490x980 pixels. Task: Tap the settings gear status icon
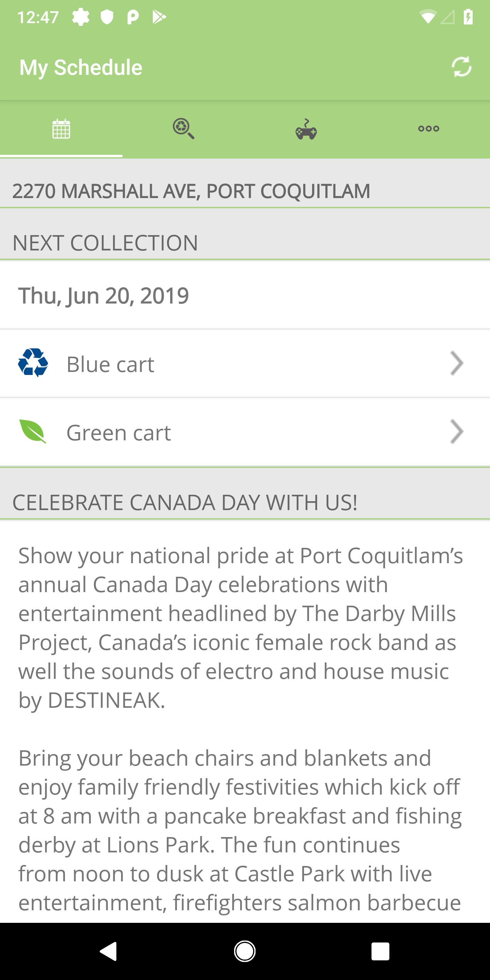81,17
